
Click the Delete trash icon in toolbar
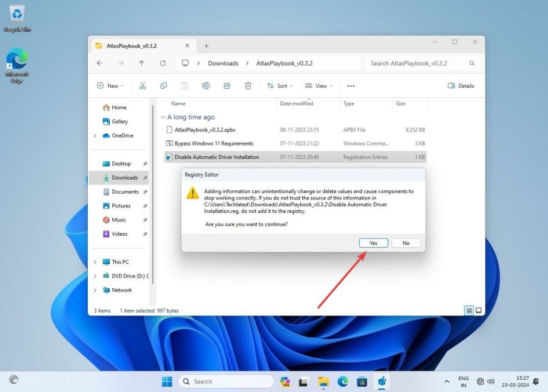[248, 86]
